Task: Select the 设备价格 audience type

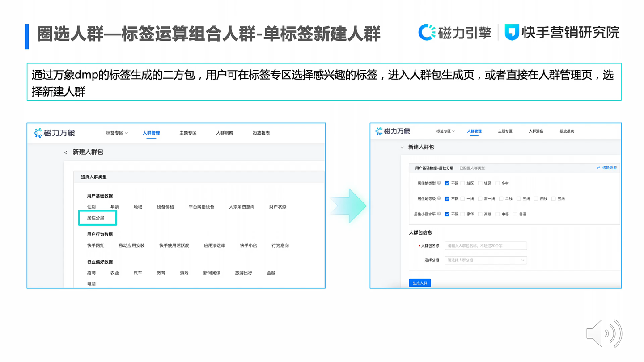Action: [165, 207]
